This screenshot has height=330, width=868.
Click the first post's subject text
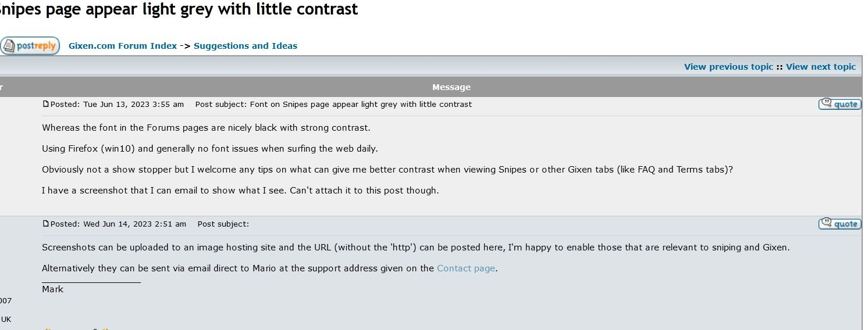[x=361, y=105]
